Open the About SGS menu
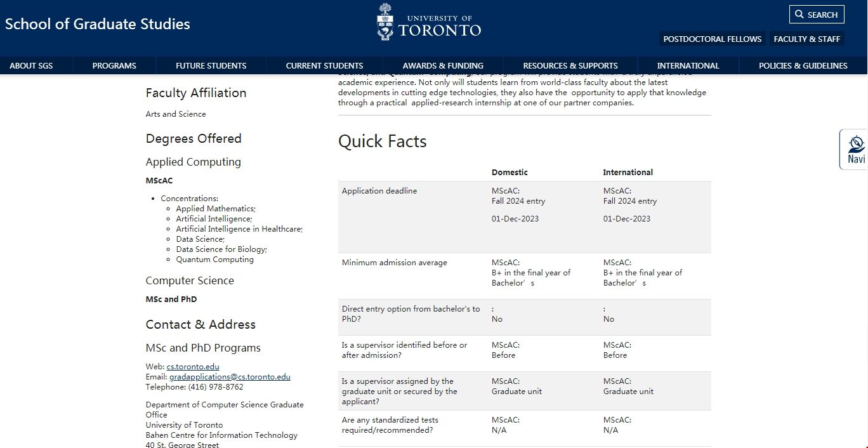This screenshot has height=448, width=868. coord(32,65)
